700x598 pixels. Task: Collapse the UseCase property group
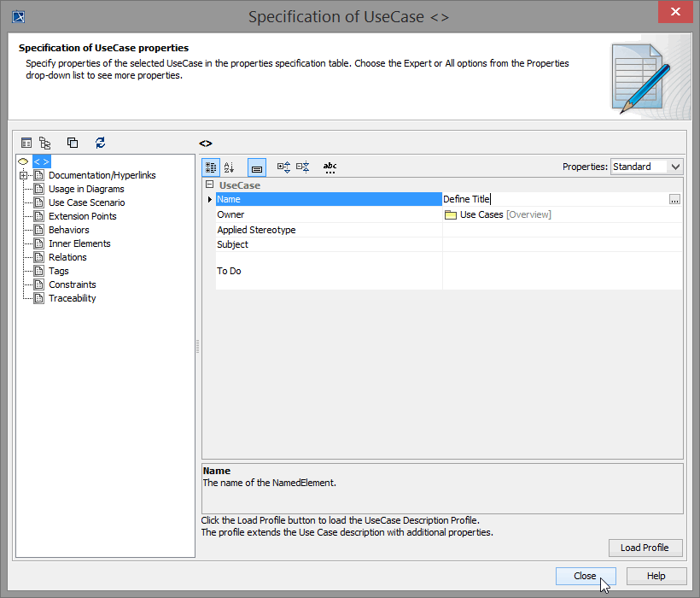(209, 185)
